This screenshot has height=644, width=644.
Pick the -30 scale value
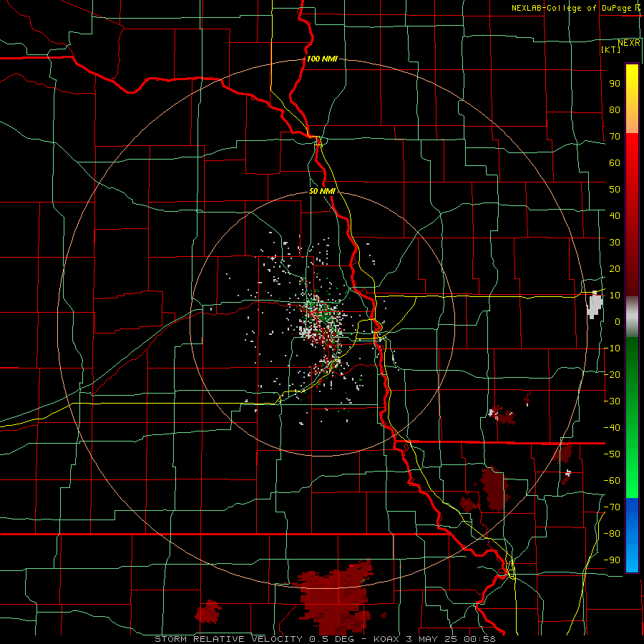(x=612, y=401)
